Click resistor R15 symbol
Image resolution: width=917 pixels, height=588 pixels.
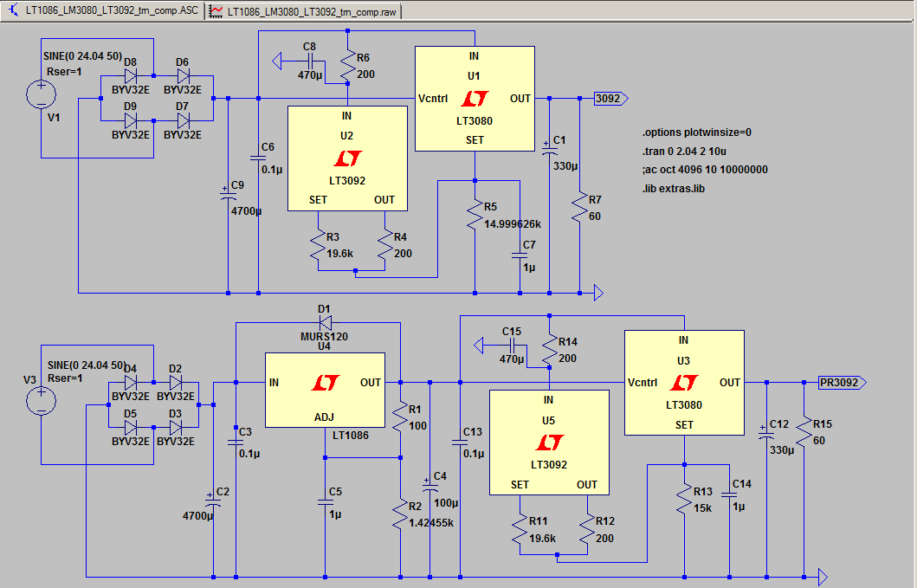pos(804,432)
